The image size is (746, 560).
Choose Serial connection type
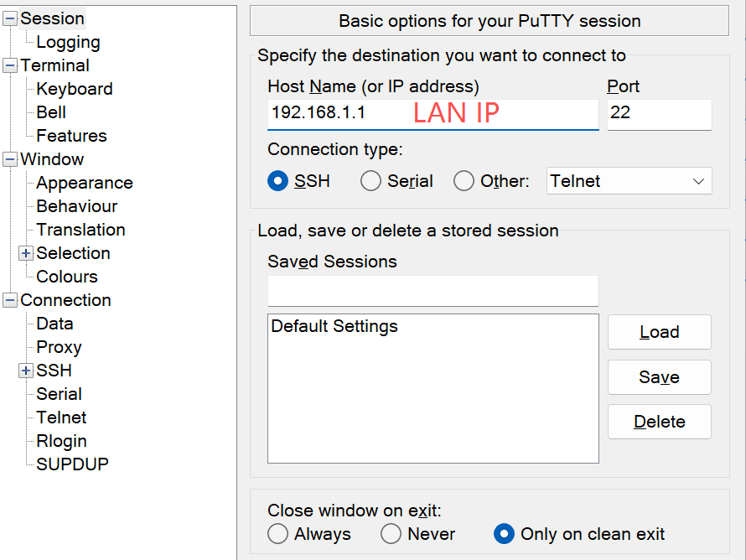point(370,181)
